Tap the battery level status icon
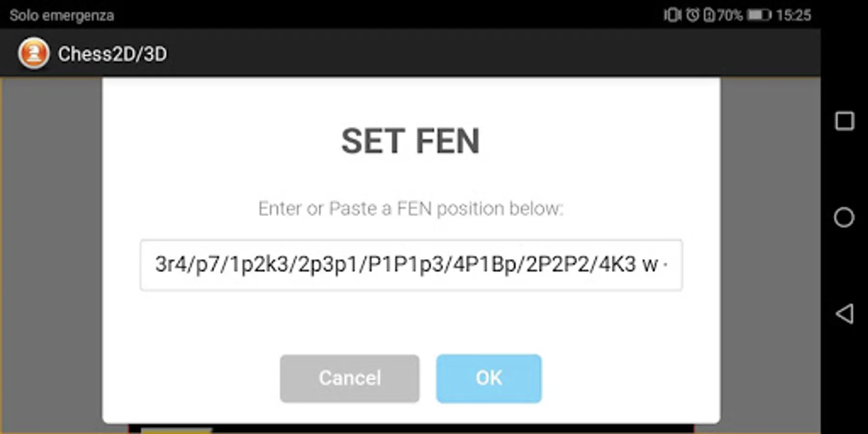This screenshot has width=868, height=434. (x=759, y=15)
